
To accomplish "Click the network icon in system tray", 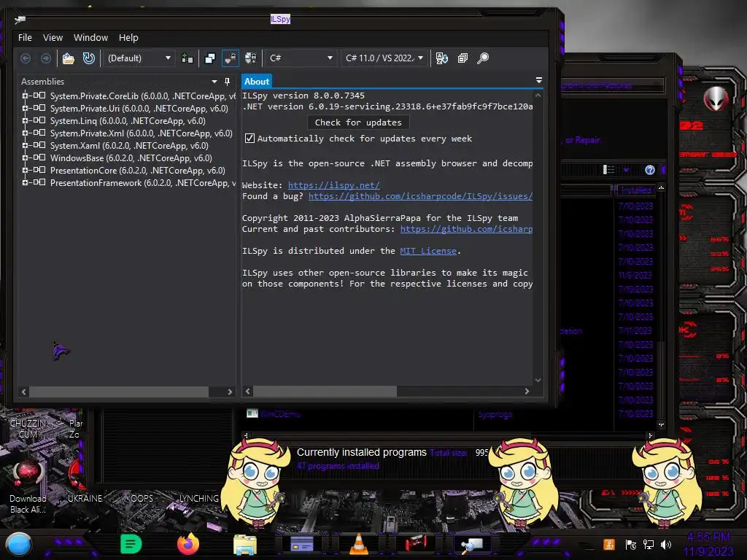I will click(649, 545).
